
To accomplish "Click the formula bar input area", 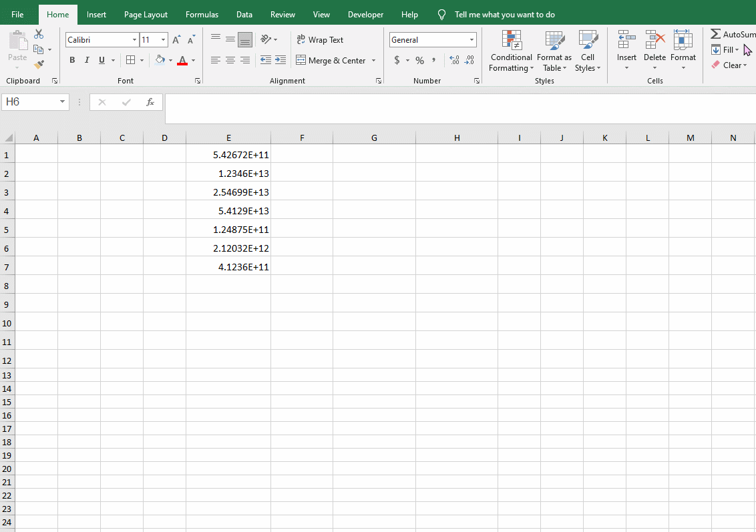I will click(460, 108).
